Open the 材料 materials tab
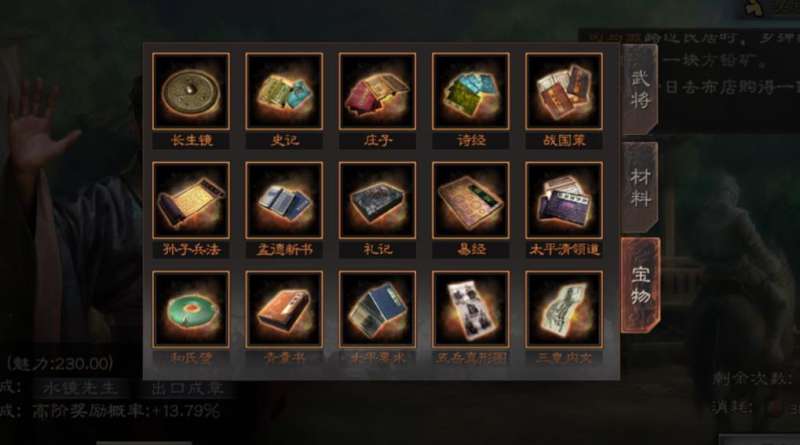Screen dimensions: 800x445 click(x=640, y=187)
